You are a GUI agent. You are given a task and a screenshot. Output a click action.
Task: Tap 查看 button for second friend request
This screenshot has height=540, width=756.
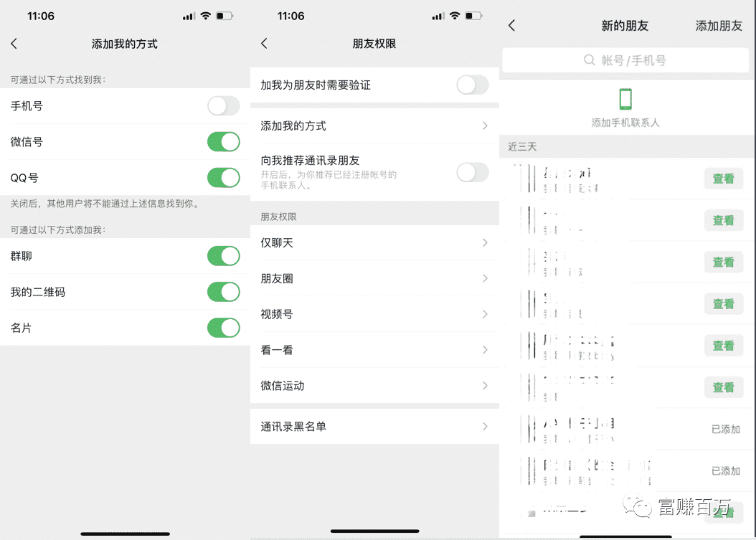pyautogui.click(x=723, y=220)
